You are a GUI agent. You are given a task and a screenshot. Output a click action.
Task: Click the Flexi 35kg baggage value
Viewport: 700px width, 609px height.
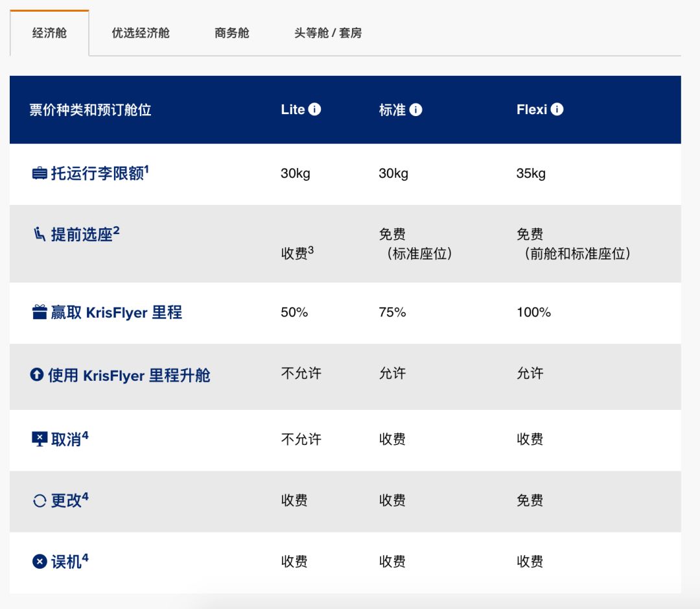pyautogui.click(x=531, y=174)
